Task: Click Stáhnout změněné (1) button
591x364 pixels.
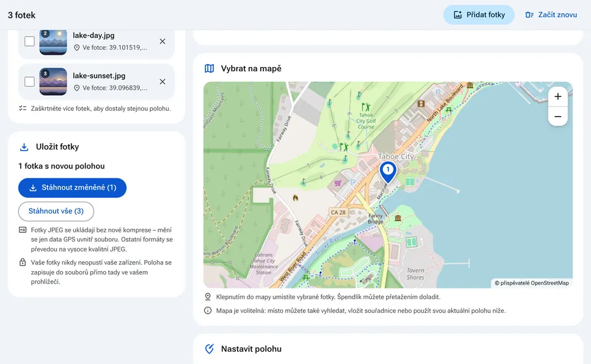Action: (73, 188)
